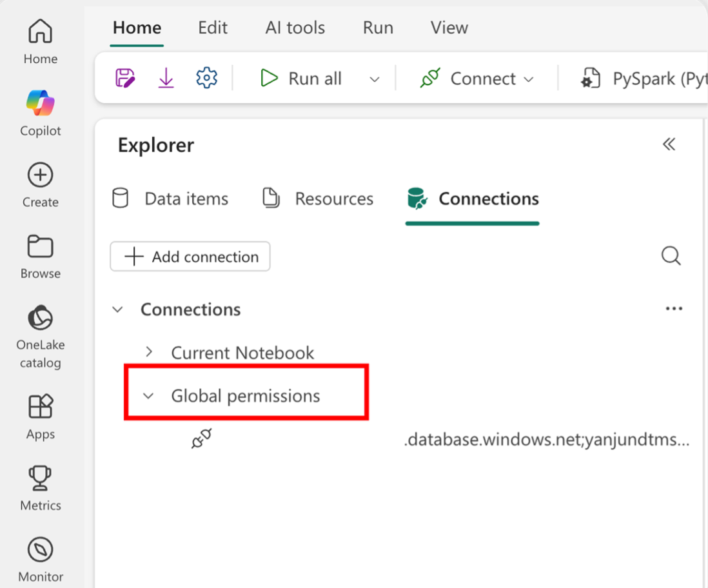The height and width of the screenshot is (588, 708).
Task: Click the Add connection button
Action: (x=190, y=257)
